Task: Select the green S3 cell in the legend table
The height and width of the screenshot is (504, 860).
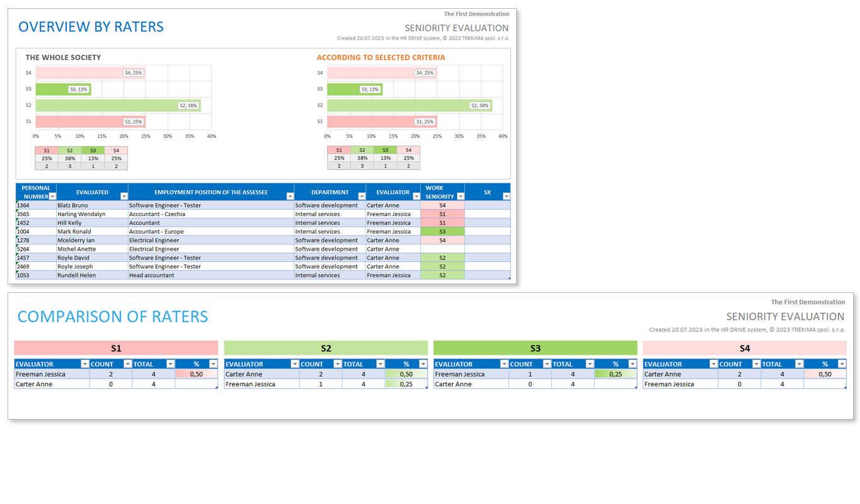Action: click(93, 150)
